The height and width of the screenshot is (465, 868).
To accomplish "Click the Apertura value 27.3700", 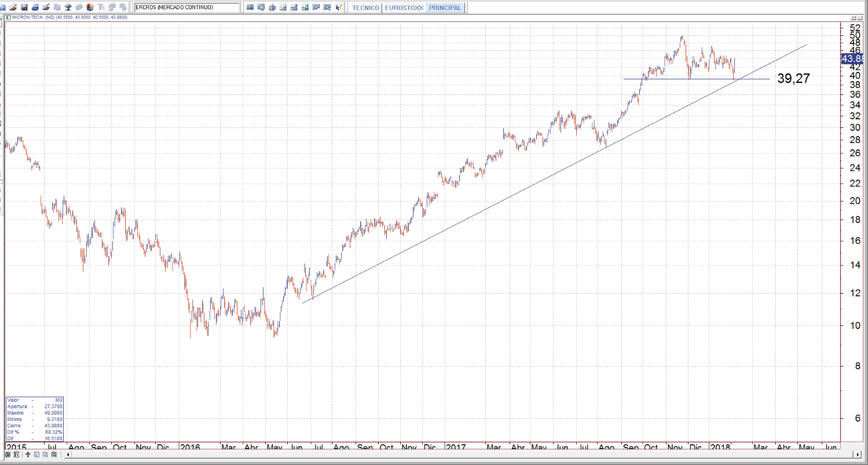I will coord(53,407).
